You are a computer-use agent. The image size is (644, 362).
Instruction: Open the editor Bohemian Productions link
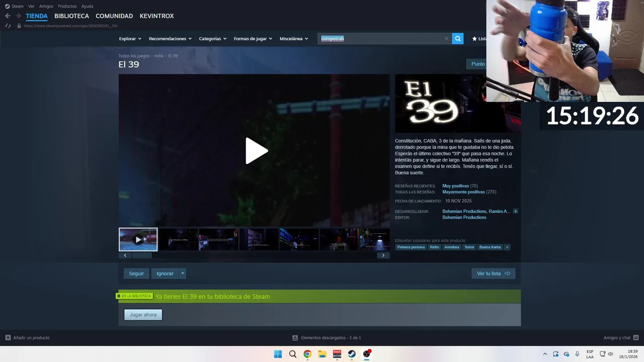tap(464, 218)
